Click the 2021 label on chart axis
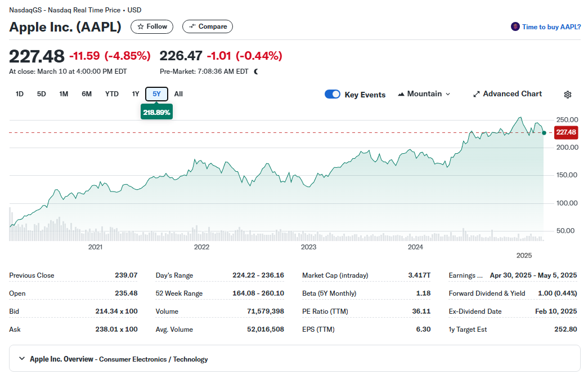 (x=95, y=247)
